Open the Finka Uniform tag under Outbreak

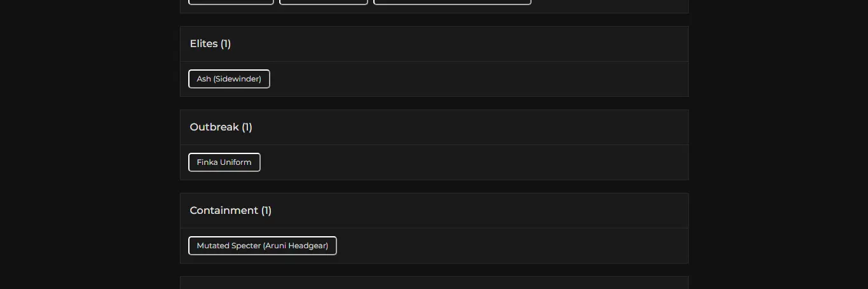pyautogui.click(x=224, y=162)
